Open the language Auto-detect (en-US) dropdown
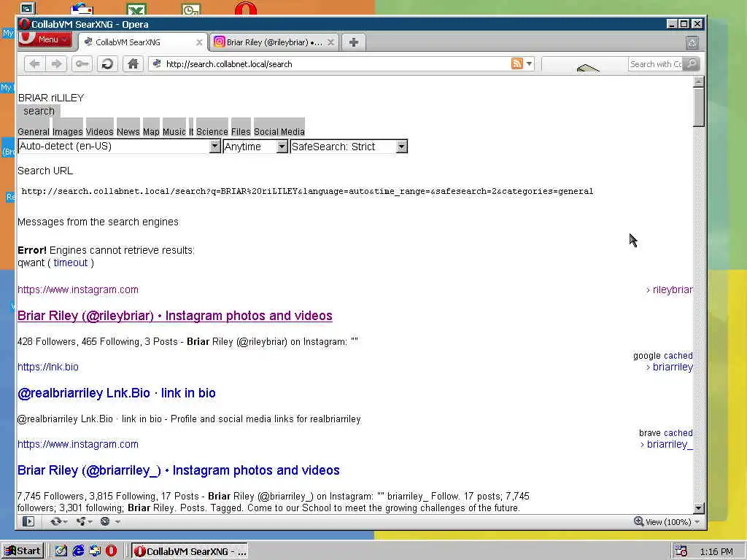 (119, 146)
